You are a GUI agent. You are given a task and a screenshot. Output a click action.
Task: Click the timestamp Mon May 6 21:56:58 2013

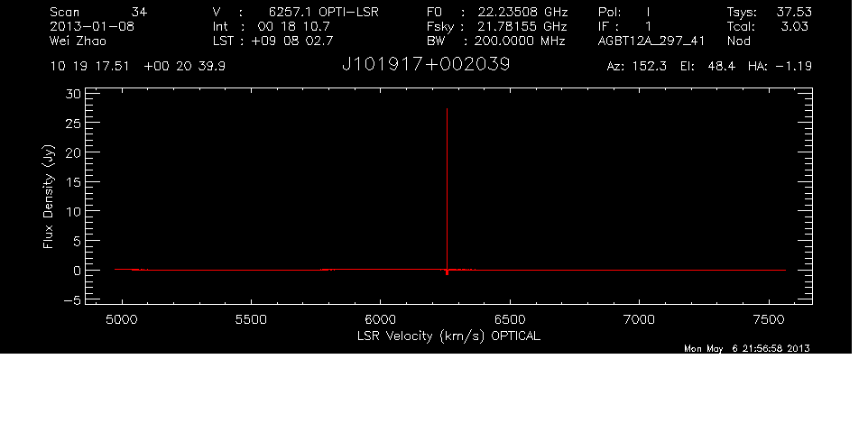(747, 348)
